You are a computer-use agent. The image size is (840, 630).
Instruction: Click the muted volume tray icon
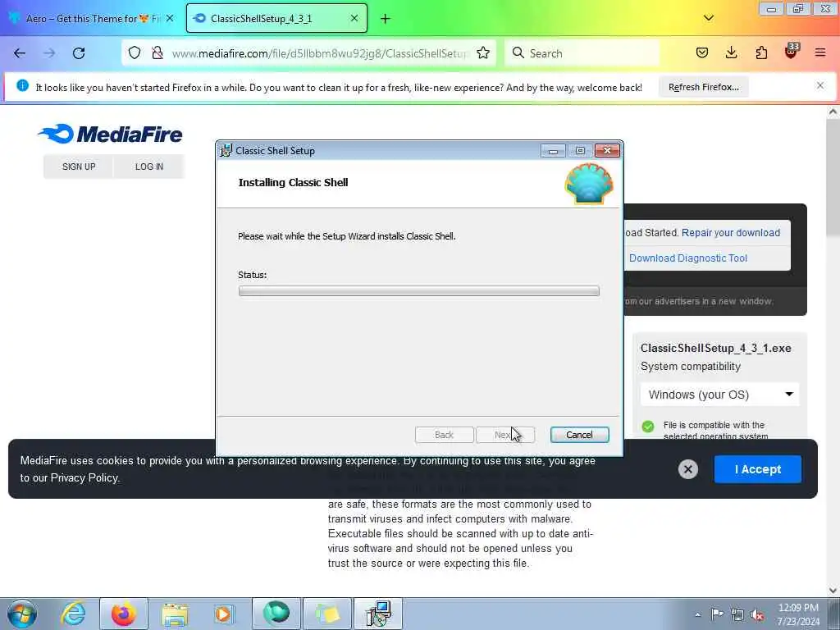coord(757,615)
